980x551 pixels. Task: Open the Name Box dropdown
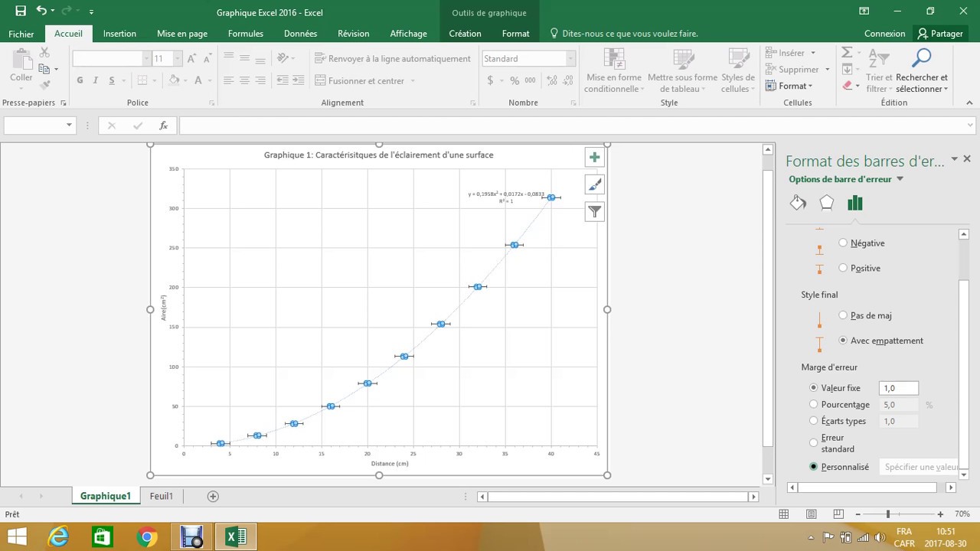point(69,126)
